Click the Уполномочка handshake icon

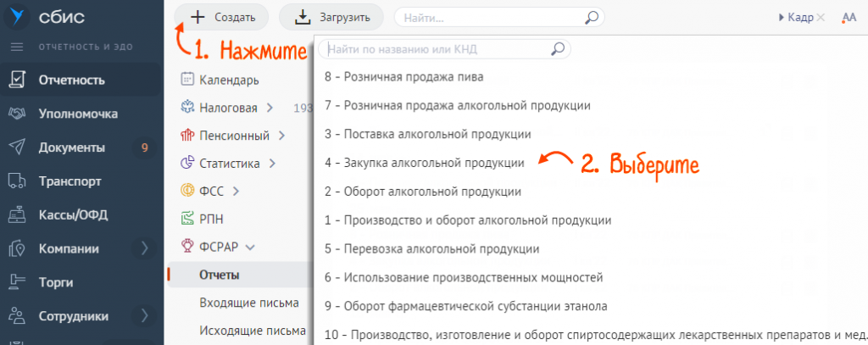click(17, 114)
